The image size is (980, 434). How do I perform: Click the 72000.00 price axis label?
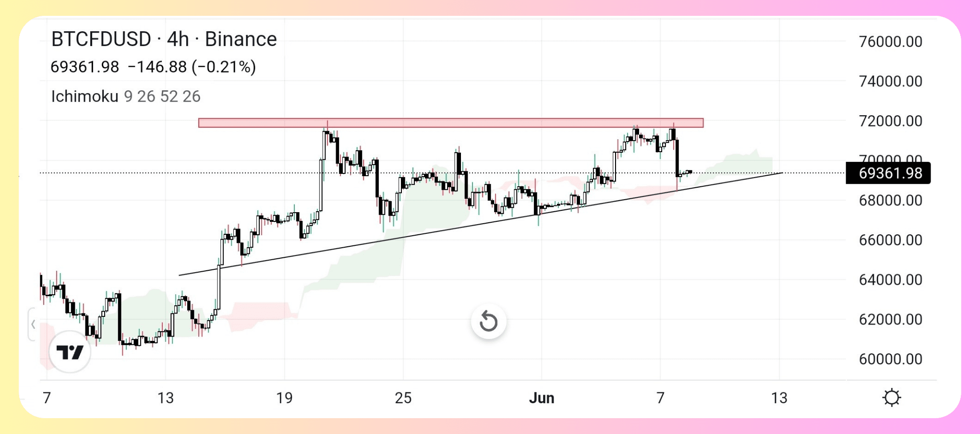892,121
